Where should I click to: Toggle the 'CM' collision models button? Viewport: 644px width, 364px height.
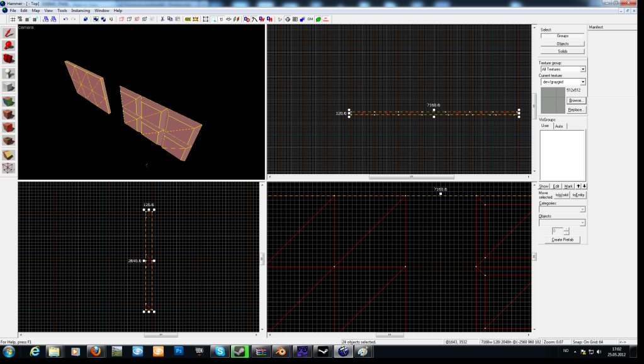tap(310, 19)
